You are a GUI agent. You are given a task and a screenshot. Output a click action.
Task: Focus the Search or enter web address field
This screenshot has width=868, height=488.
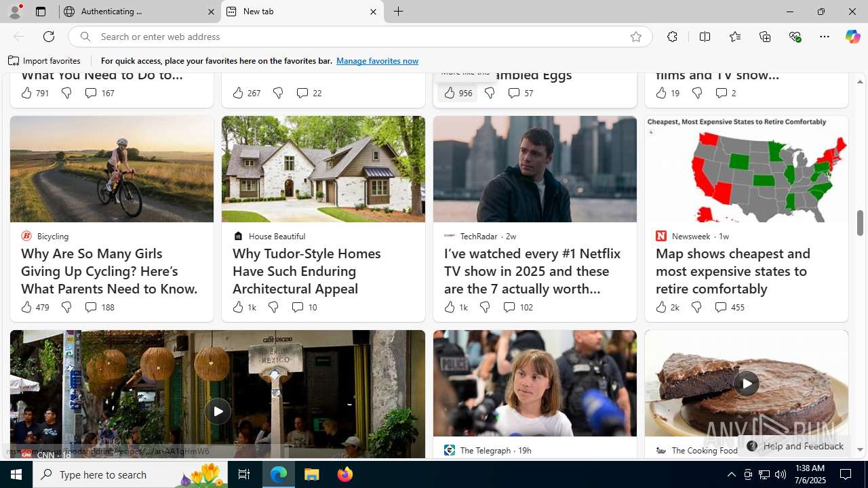pos(359,37)
